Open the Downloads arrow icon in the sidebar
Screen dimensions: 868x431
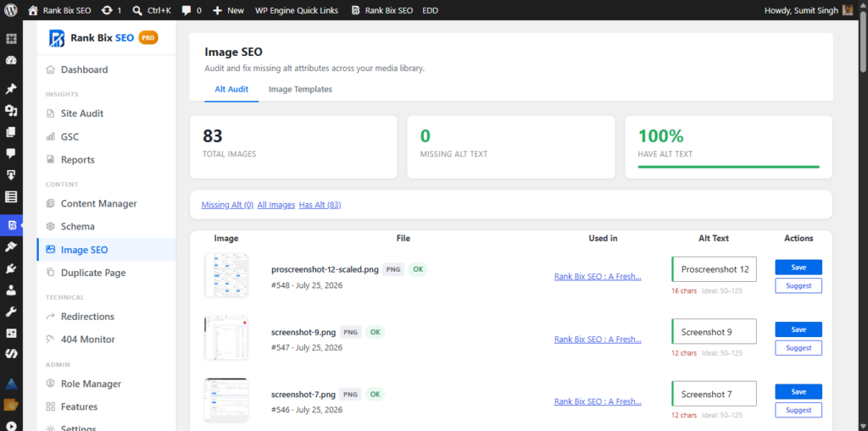coord(11,174)
